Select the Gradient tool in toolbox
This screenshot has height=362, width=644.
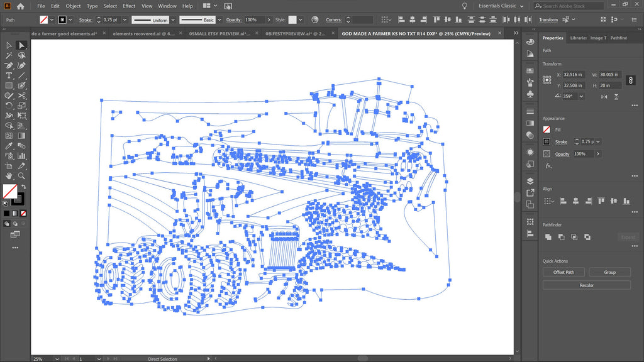[21, 136]
